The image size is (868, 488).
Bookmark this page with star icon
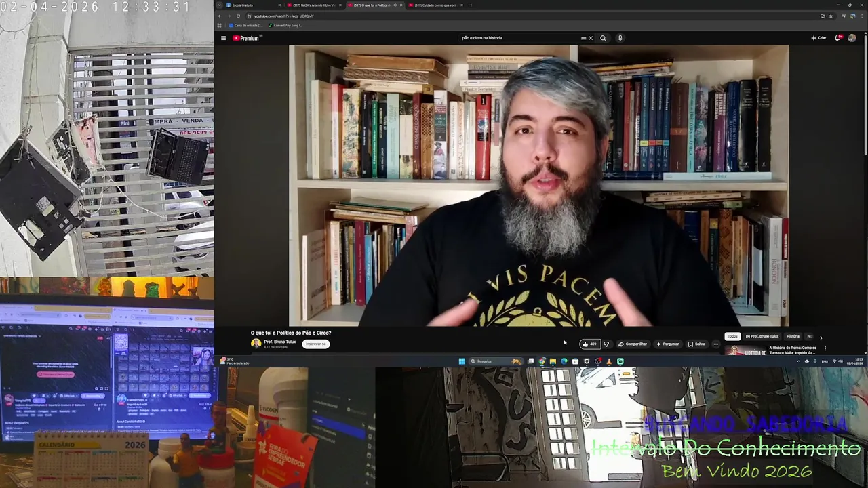point(831,16)
